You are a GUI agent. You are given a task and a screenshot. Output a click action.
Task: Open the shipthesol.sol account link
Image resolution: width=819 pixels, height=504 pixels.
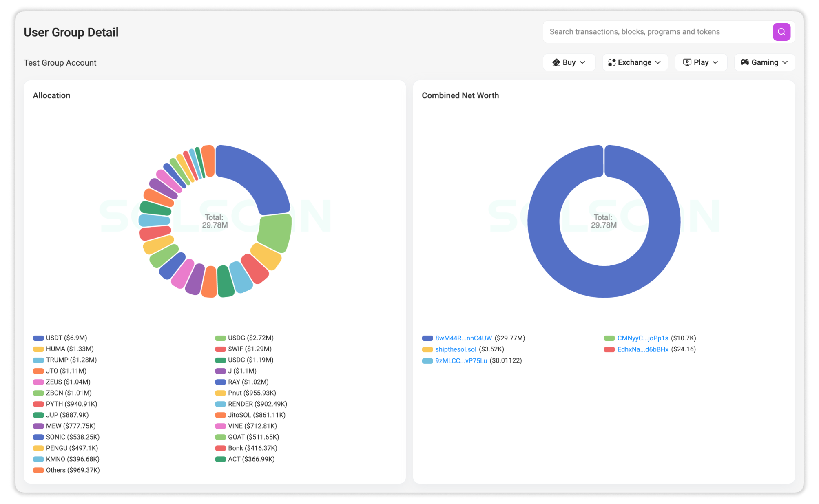click(456, 349)
